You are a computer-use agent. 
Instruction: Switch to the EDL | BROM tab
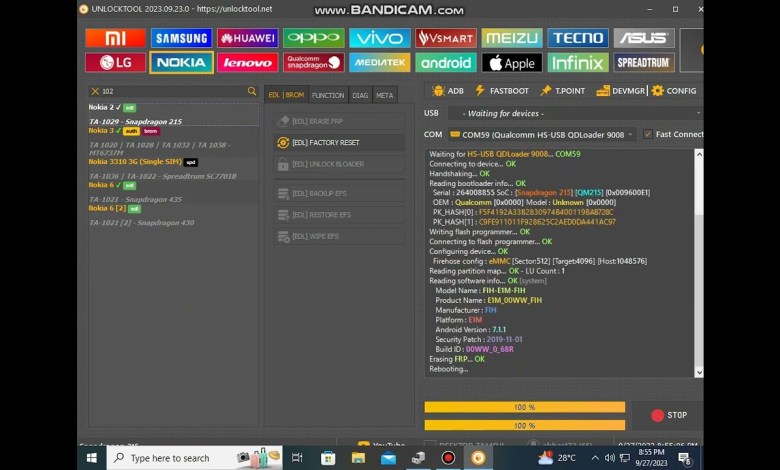(x=286, y=95)
